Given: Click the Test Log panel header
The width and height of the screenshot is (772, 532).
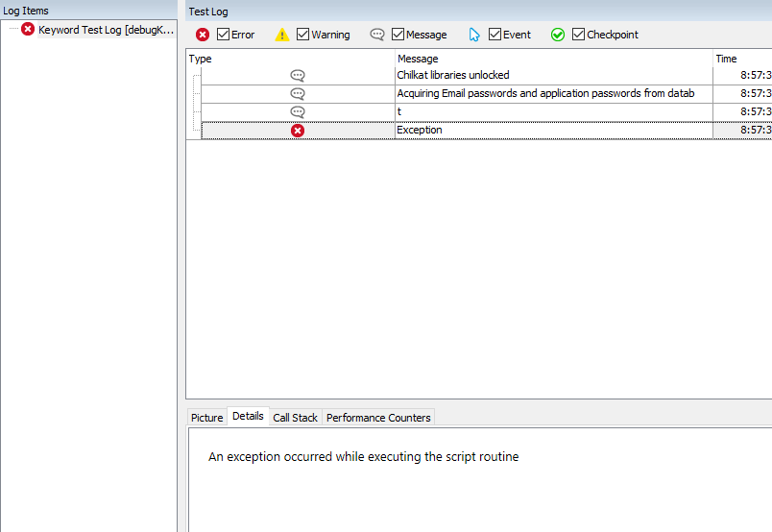Looking at the screenshot, I should [478, 11].
